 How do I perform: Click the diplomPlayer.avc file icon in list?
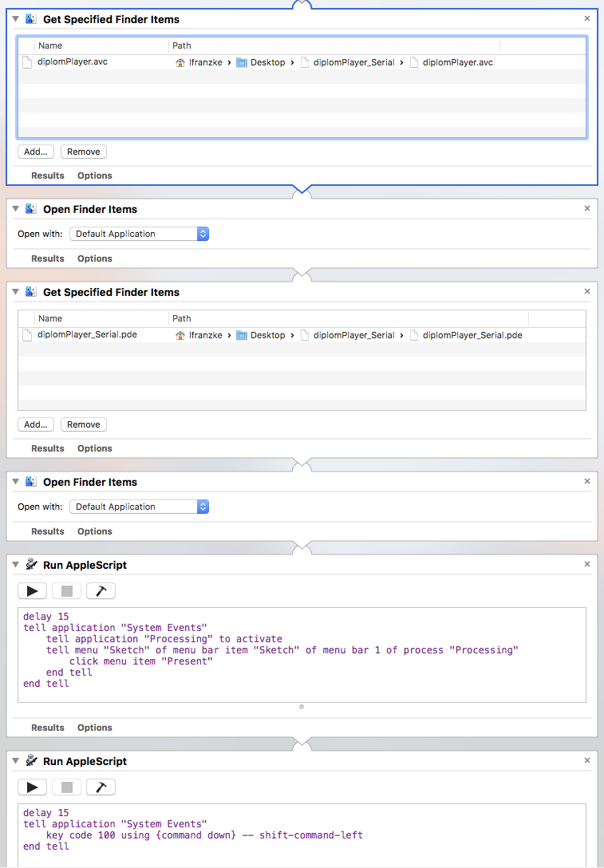click(x=27, y=62)
